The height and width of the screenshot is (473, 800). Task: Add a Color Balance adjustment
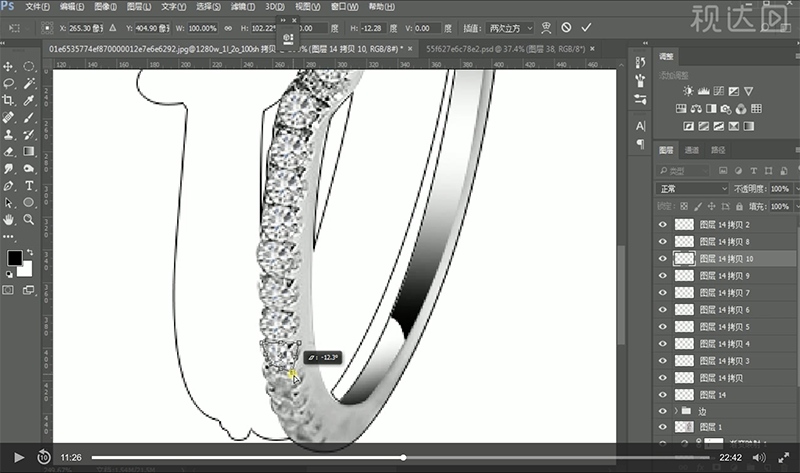[x=696, y=109]
